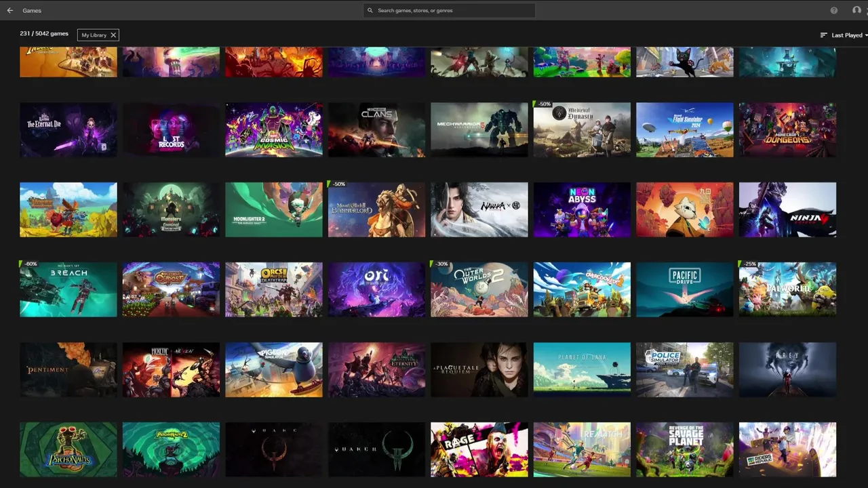Open the Ninja Gaiden game tile

787,209
